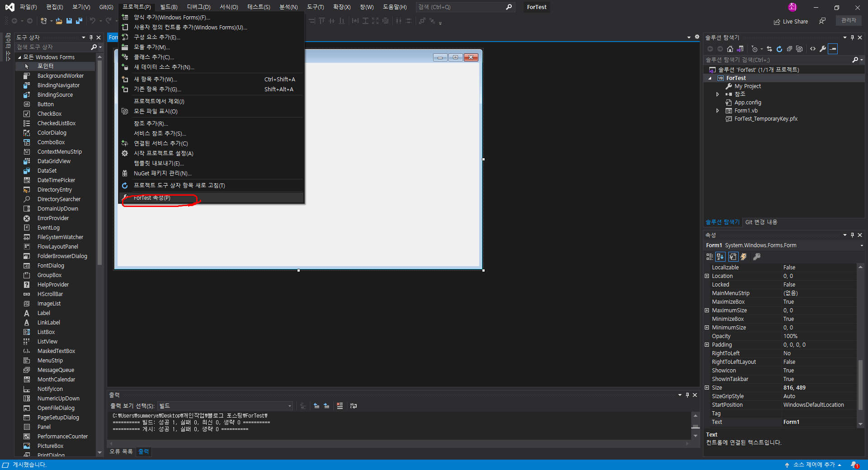868x470 pixels.
Task: Click the 관리자 button
Action: (x=849, y=20)
